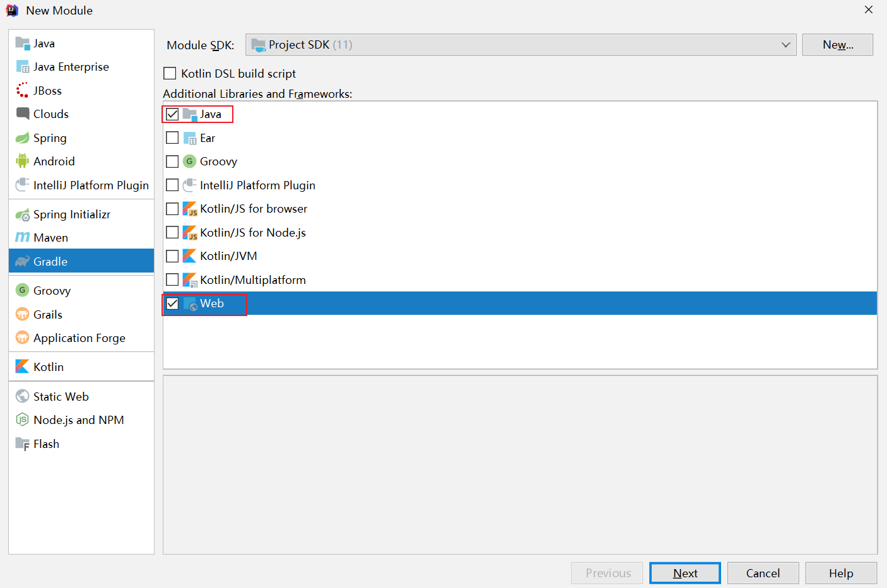Viewport: 887px width, 588px height.
Task: Click the Groovy icon in the frameworks list
Action: [x=190, y=162]
